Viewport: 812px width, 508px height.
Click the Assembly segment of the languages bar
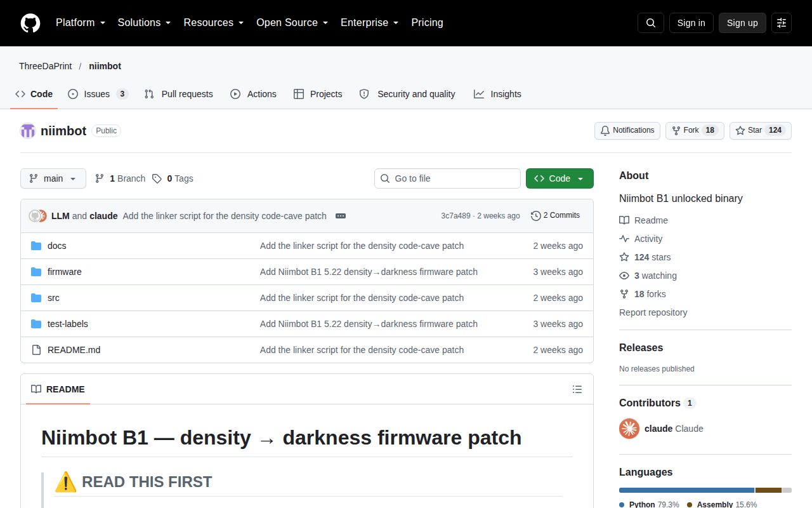768,490
